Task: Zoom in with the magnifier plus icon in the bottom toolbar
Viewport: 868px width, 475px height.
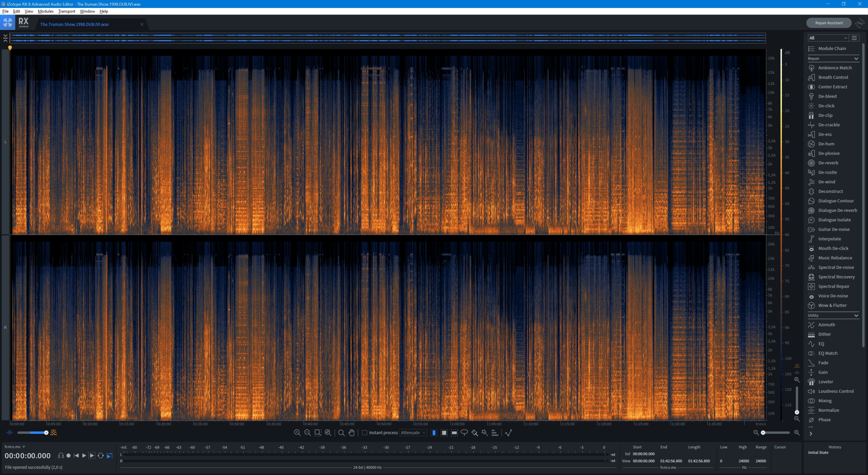Action: pos(297,432)
